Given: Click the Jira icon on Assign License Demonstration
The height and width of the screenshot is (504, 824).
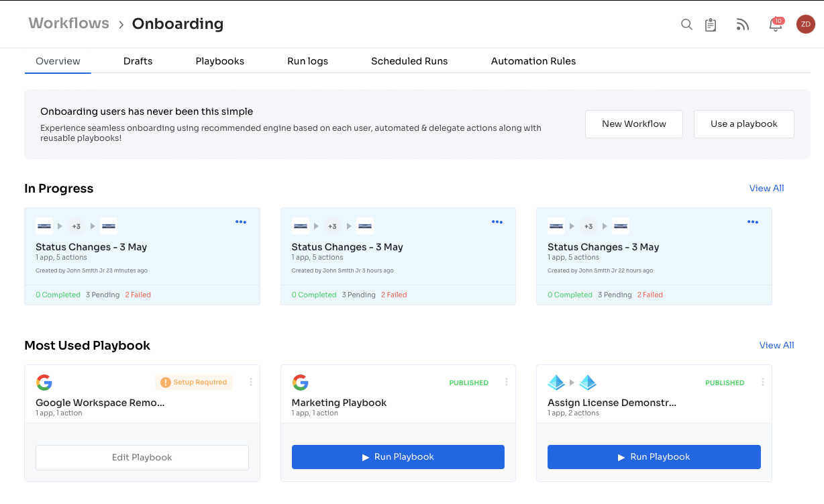Looking at the screenshot, I should [x=556, y=382].
